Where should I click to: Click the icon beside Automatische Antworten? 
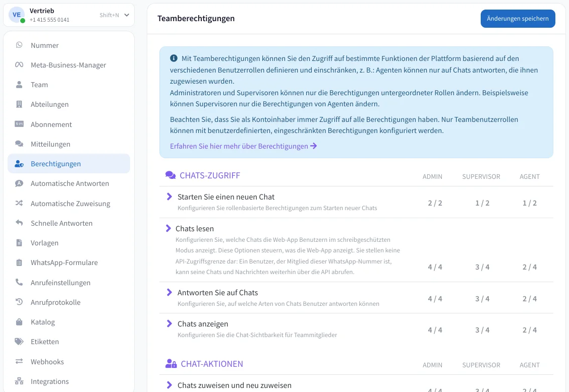click(x=19, y=183)
